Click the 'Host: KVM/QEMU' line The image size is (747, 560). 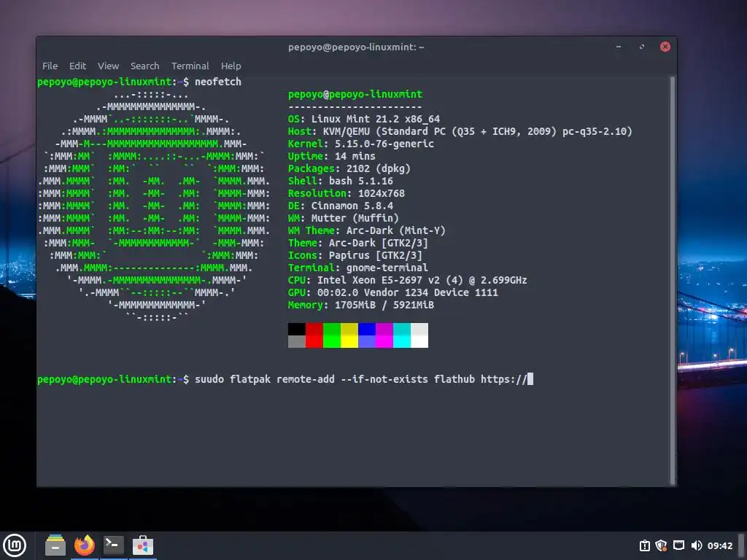460,131
